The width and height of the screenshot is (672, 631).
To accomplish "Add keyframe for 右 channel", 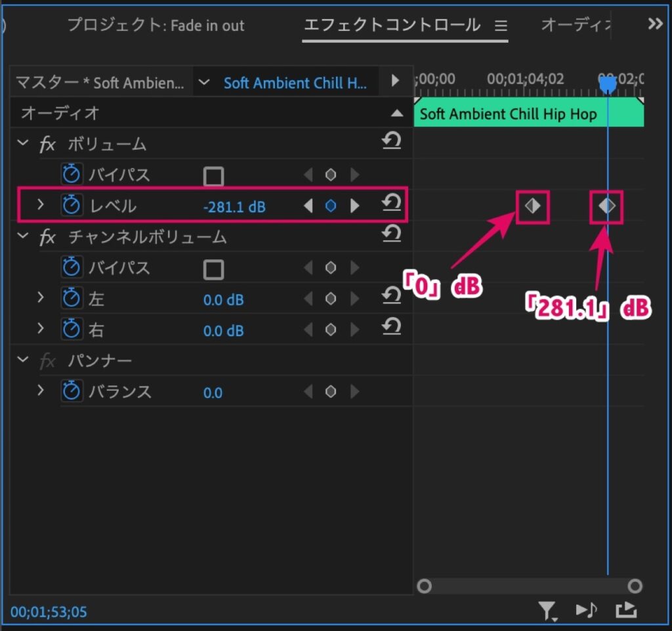I will coord(331,330).
